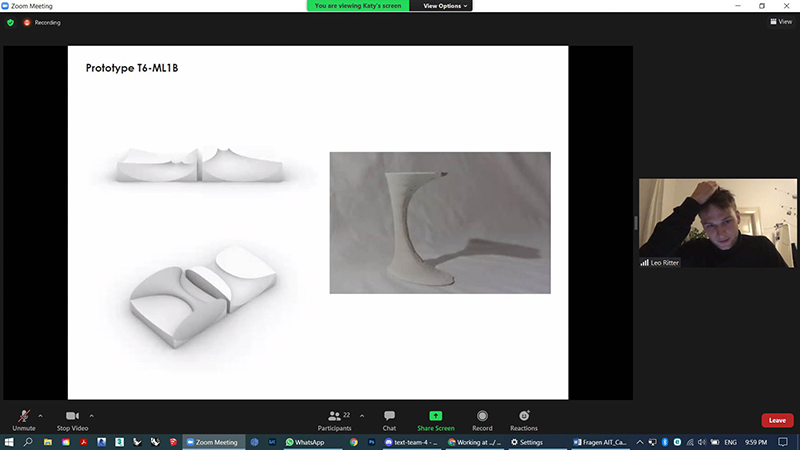Open File Explorer from taskbar
The height and width of the screenshot is (450, 800).
click(47, 442)
